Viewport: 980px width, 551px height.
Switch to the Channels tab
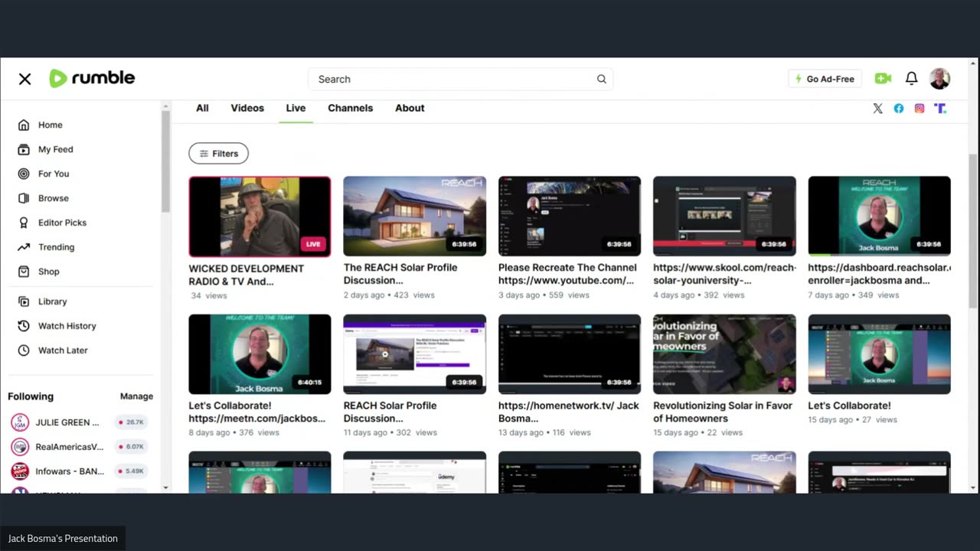[350, 108]
